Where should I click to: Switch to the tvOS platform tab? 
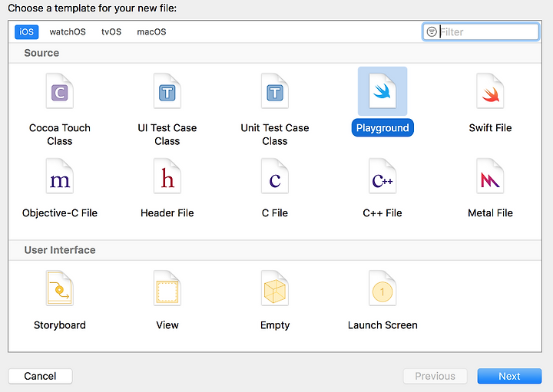coord(111,31)
